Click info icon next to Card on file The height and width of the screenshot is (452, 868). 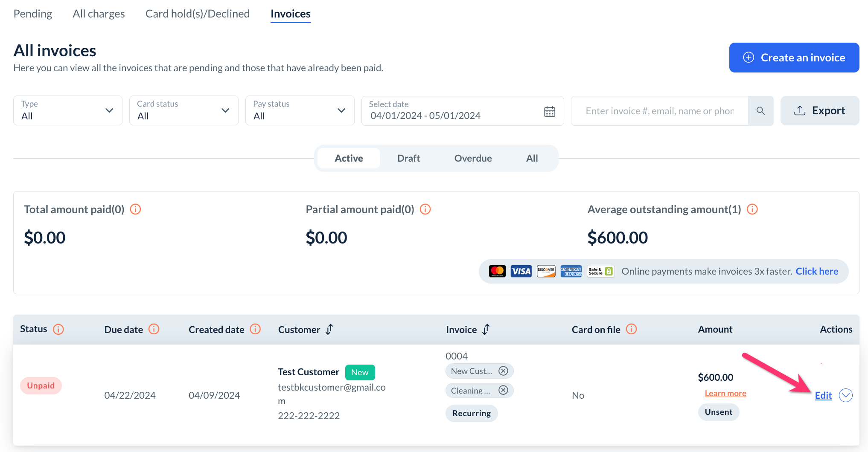(632, 329)
